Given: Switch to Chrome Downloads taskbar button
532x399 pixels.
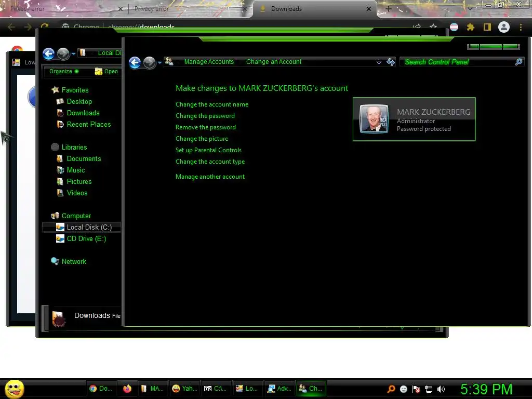Looking at the screenshot, I should pos(101,389).
